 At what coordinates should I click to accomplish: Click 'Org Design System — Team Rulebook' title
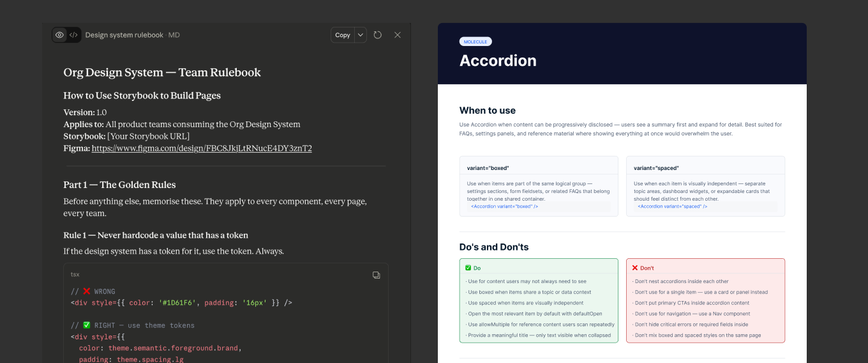pos(162,73)
